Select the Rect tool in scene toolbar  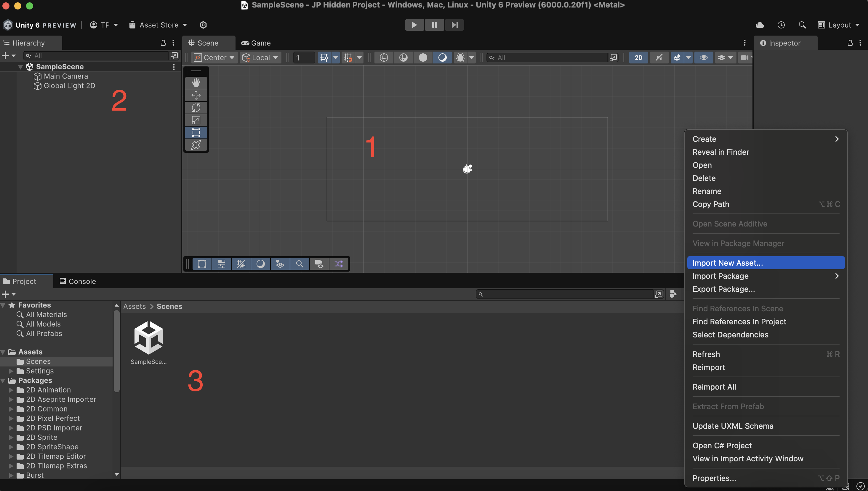click(x=196, y=133)
